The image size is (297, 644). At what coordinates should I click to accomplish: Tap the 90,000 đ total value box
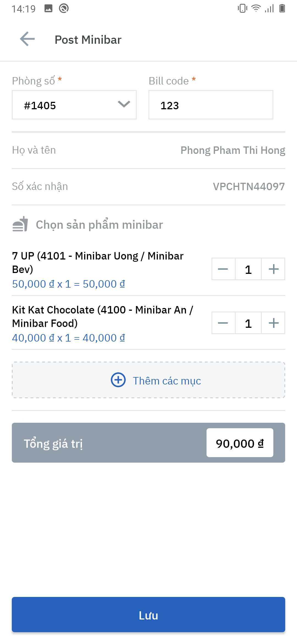240,443
